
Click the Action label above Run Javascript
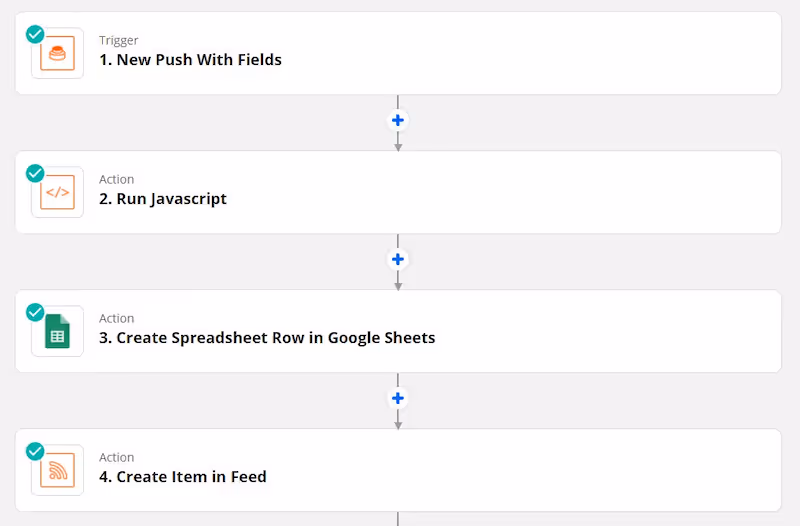tap(116, 180)
